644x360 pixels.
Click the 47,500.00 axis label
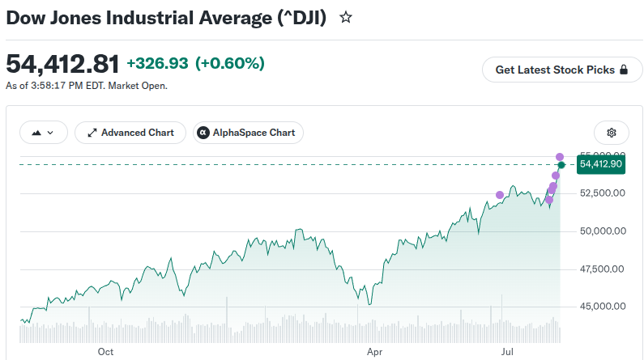tap(602, 269)
